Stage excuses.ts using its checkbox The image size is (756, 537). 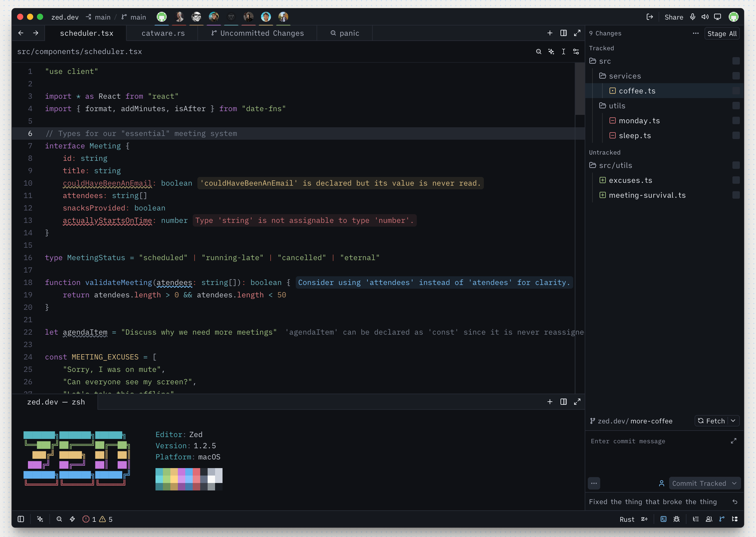point(736,180)
